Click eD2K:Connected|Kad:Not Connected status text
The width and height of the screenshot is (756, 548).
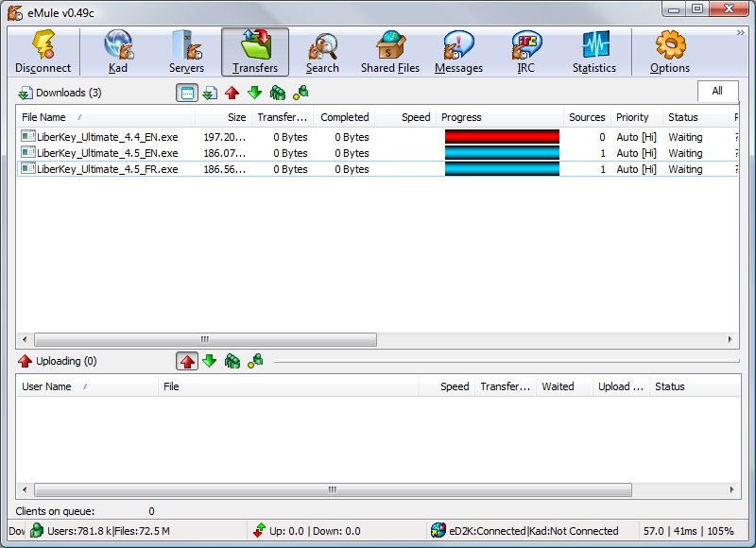coord(534,531)
